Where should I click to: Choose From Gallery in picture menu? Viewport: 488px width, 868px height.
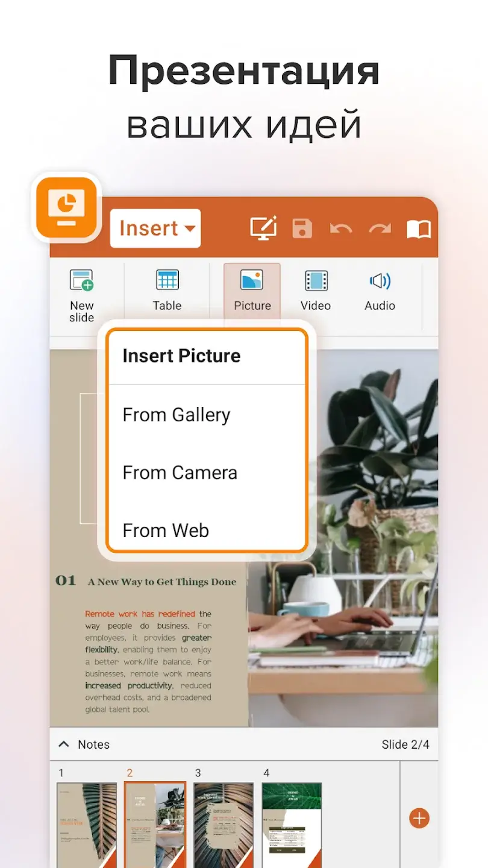[x=177, y=415]
